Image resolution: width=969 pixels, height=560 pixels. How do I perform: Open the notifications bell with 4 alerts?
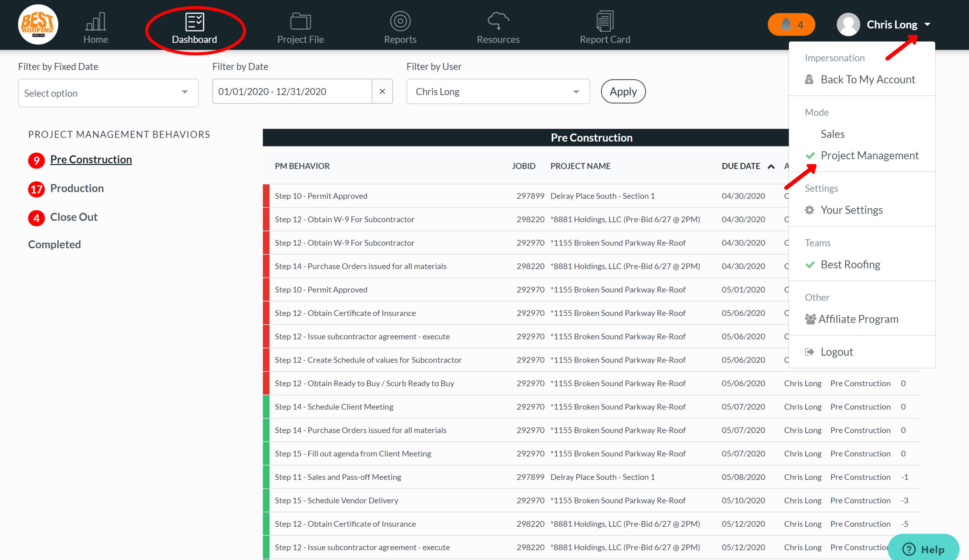(791, 25)
